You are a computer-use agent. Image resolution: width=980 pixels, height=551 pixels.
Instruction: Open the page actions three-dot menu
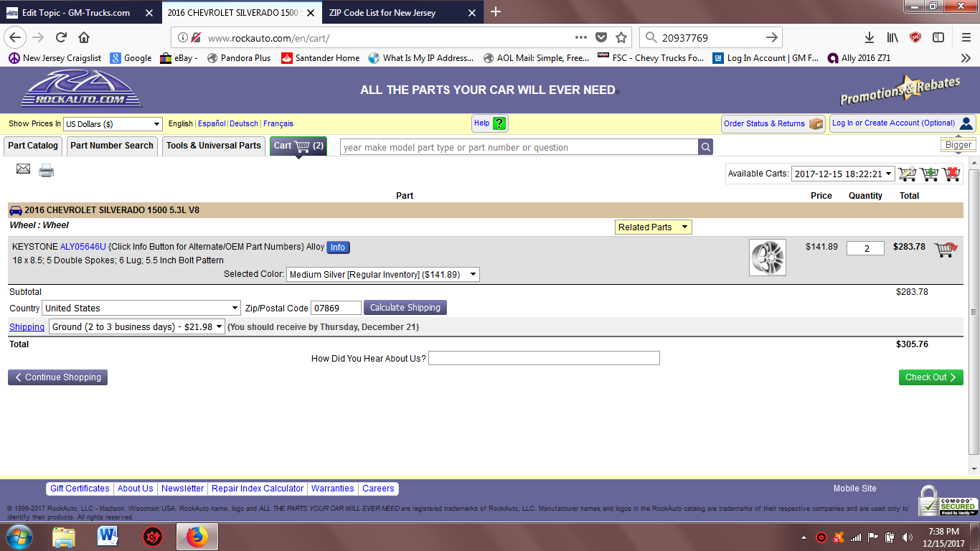(x=581, y=37)
